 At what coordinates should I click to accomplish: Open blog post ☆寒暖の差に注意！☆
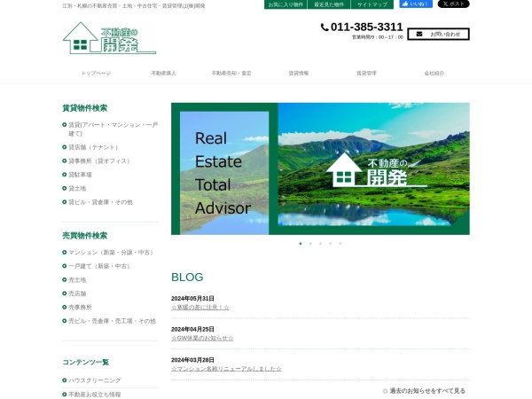200,307
